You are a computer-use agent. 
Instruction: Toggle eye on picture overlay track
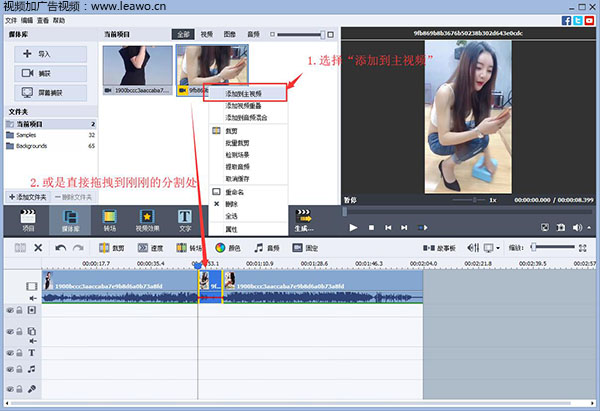pyautogui.click(x=10, y=310)
